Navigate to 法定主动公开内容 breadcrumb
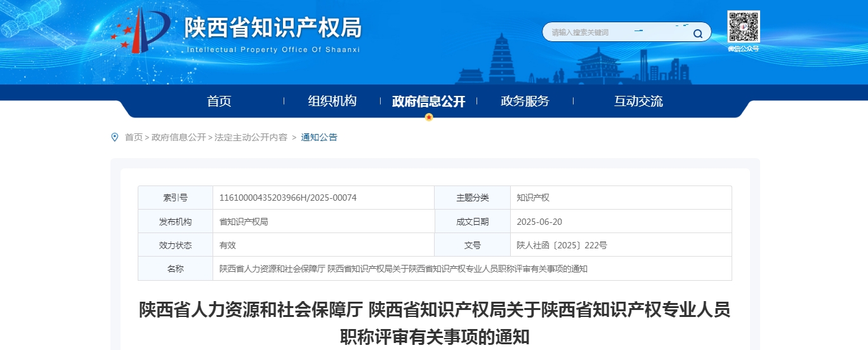Screen dimensions: 868x350 click(251, 137)
